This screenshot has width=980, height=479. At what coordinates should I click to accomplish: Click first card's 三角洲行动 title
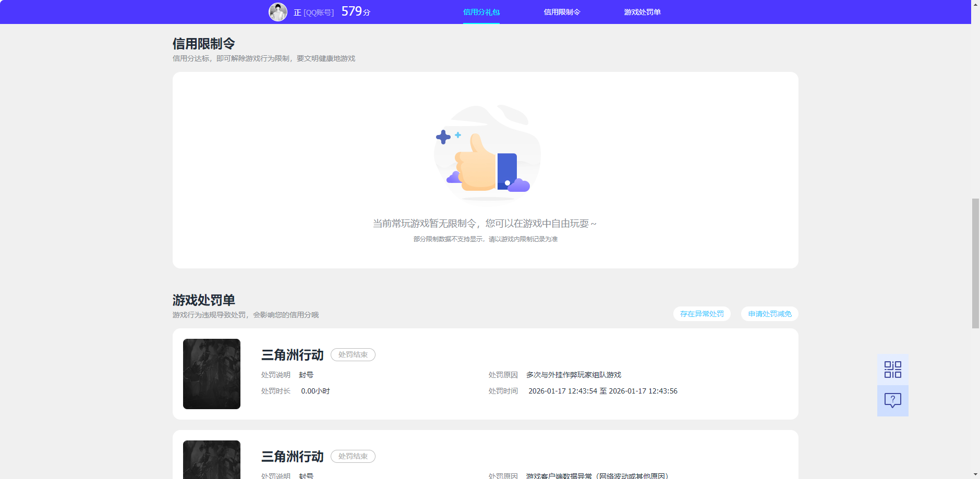tap(293, 355)
